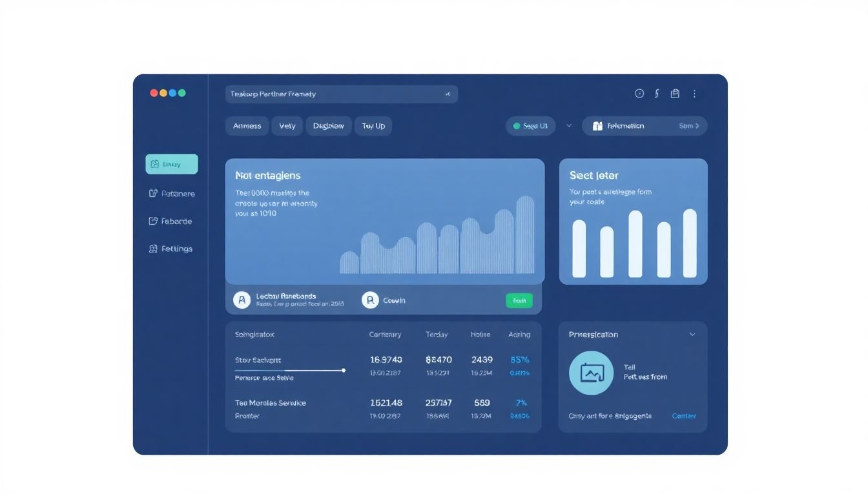The height and width of the screenshot is (496, 868).
Task: Switch to the Anmess tab
Action: tap(247, 126)
